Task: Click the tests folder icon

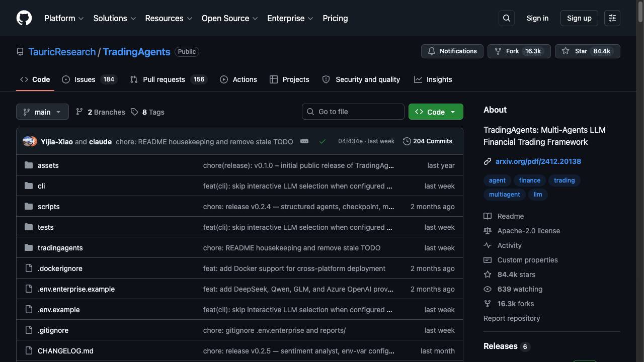Action: coord(29,227)
